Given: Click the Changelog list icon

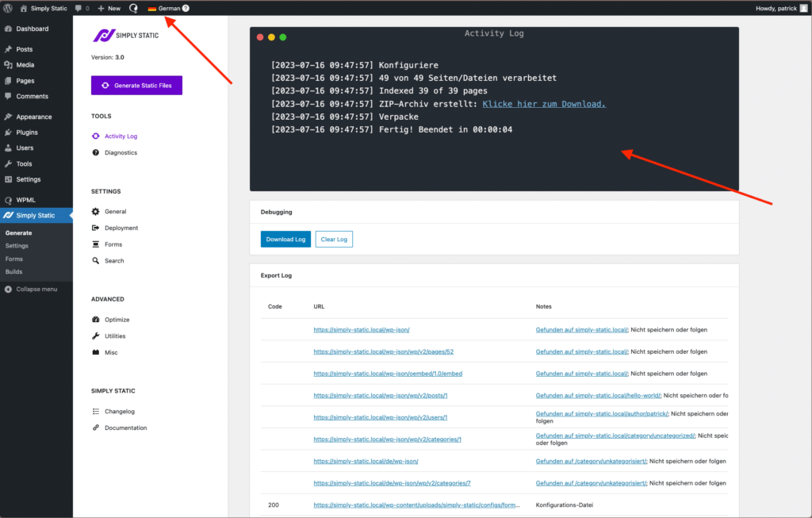Looking at the screenshot, I should (x=96, y=412).
